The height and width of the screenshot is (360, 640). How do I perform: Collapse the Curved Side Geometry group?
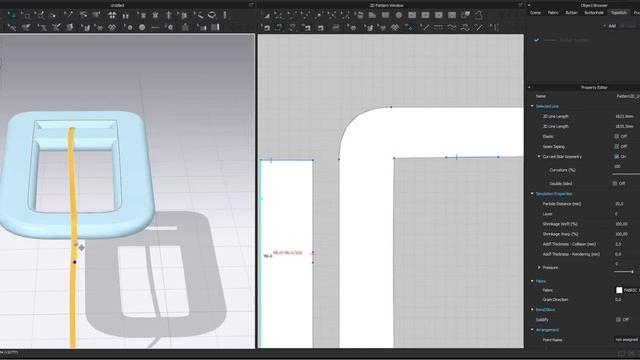539,156
